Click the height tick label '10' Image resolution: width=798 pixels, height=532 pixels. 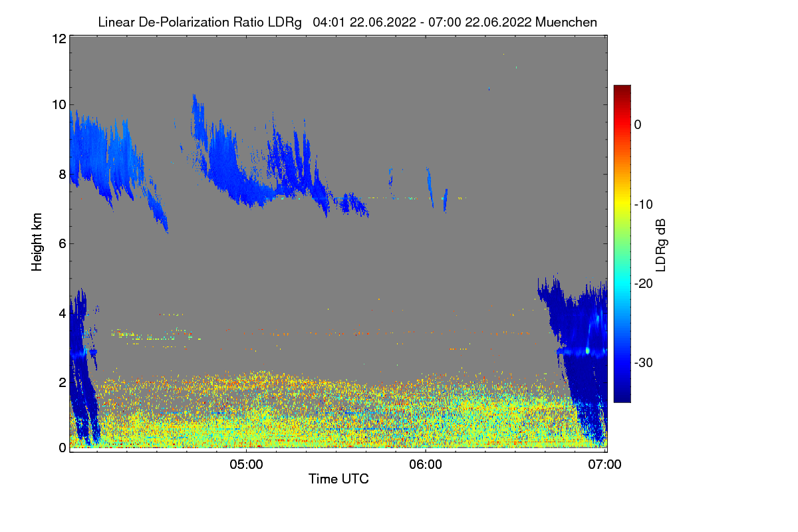pos(59,104)
